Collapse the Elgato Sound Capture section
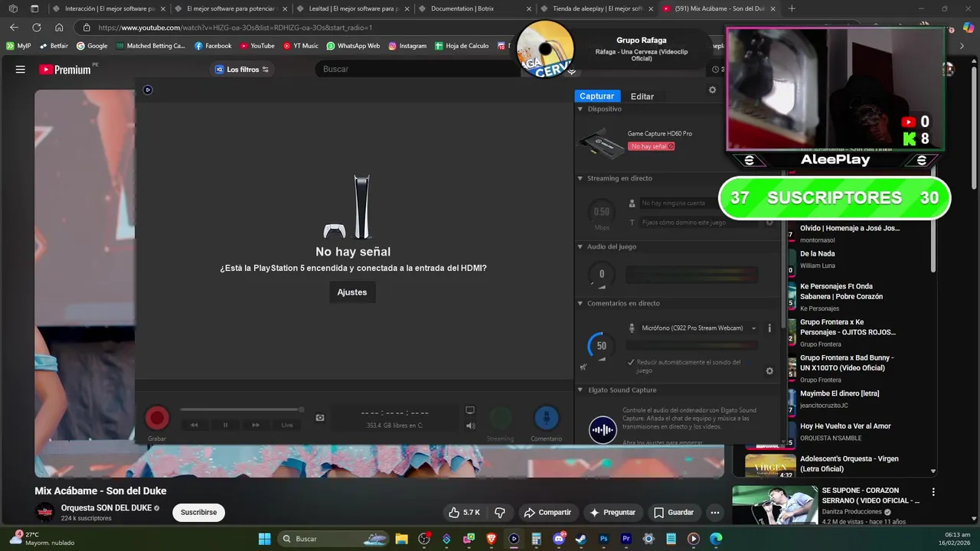Viewport: 980px width, 551px height. 580,390
